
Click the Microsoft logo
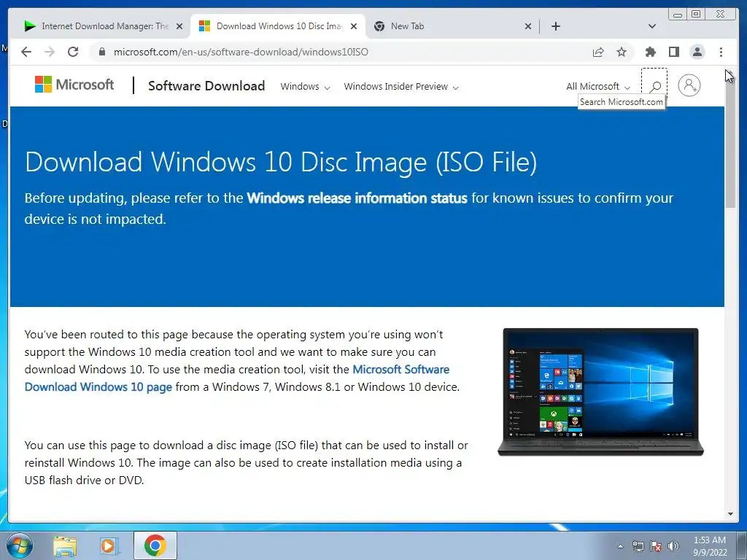click(74, 85)
